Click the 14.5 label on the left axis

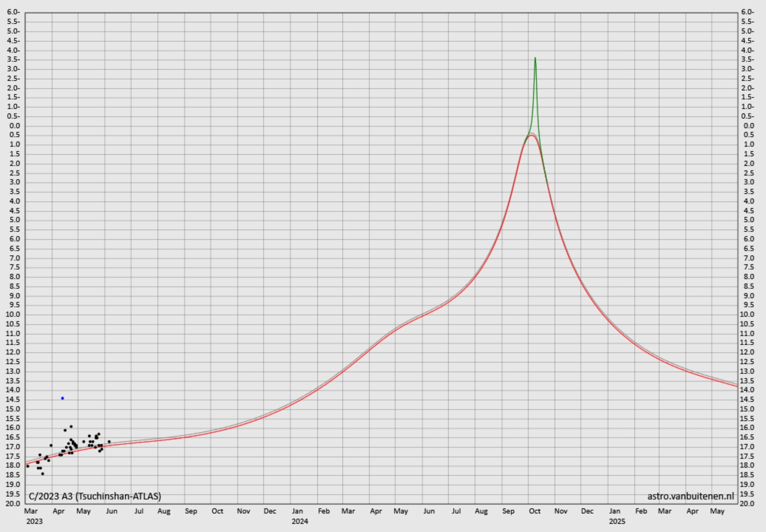[12, 399]
